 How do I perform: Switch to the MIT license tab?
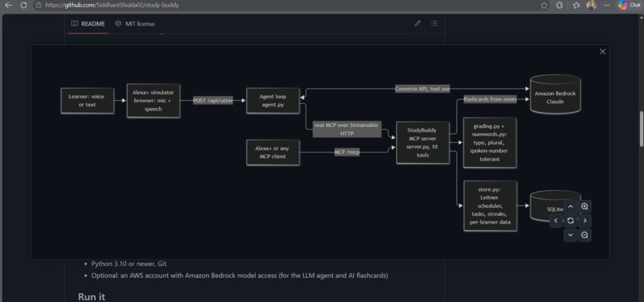pos(135,24)
